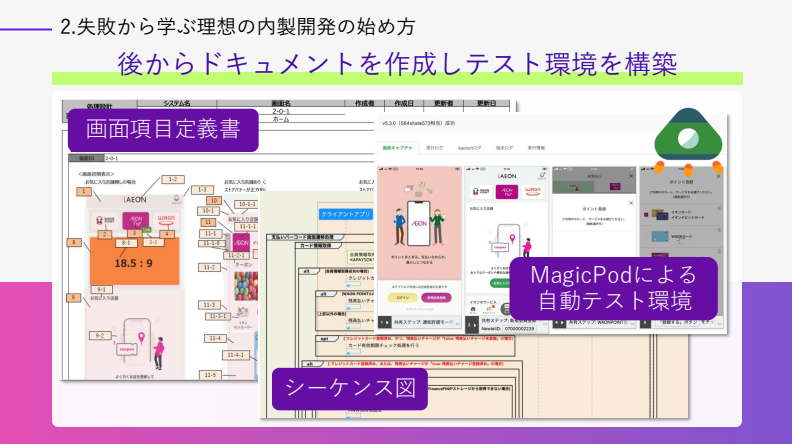Click WAON icon in MagicPod home capture
The height and width of the screenshot is (444, 792).
click(532, 191)
